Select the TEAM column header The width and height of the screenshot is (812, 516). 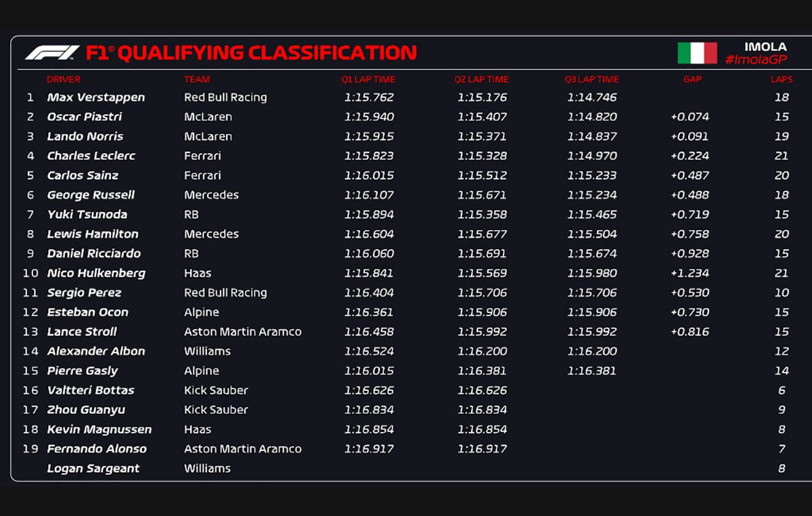click(x=197, y=79)
